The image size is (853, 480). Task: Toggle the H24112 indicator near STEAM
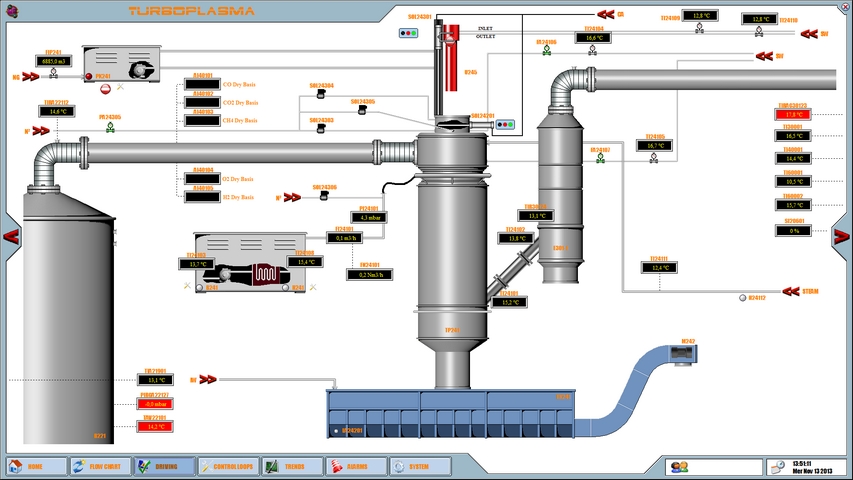(x=743, y=298)
